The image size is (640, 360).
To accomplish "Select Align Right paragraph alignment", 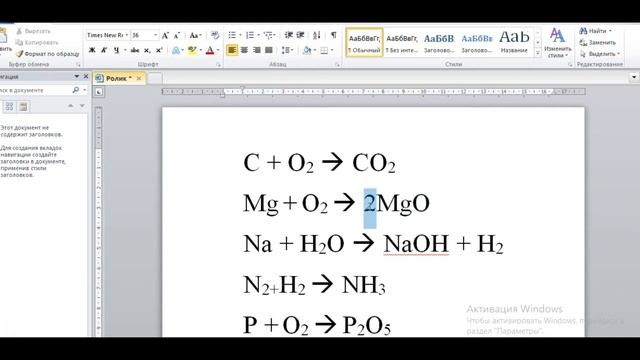I will click(256, 50).
